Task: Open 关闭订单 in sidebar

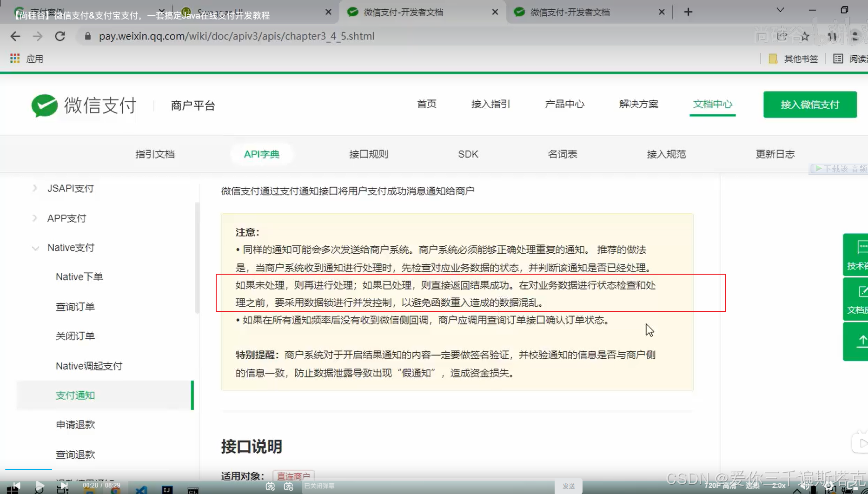Action: pyautogui.click(x=75, y=336)
